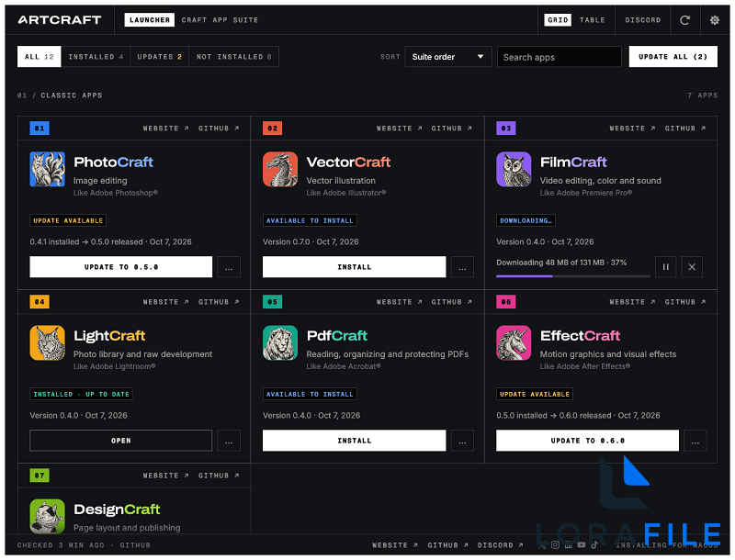Update PhotoCraft to 0.5.0
735x560 pixels.
pyautogui.click(x=121, y=267)
